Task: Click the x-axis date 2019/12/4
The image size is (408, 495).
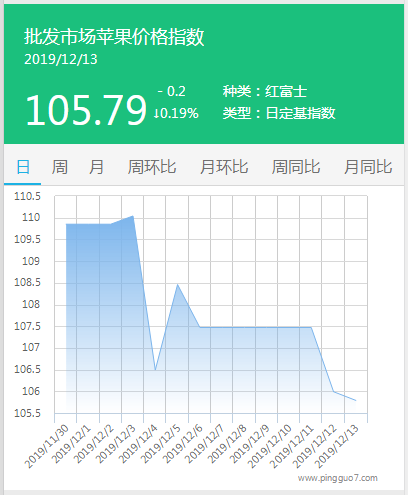Action: click(137, 444)
